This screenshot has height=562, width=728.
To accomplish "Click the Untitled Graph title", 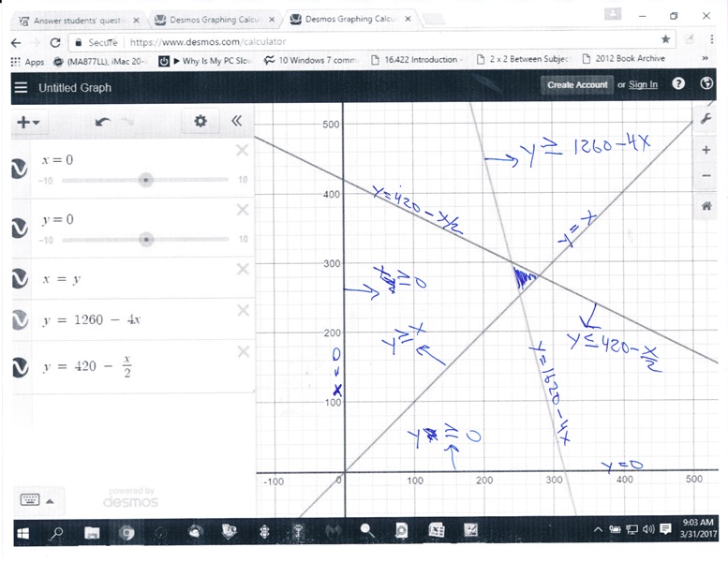I will click(x=75, y=88).
